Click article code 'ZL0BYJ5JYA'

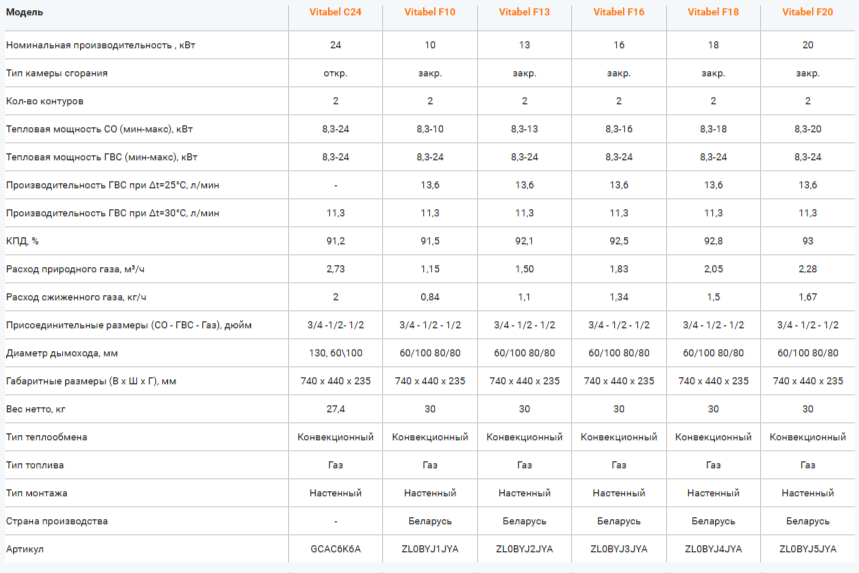tap(808, 549)
